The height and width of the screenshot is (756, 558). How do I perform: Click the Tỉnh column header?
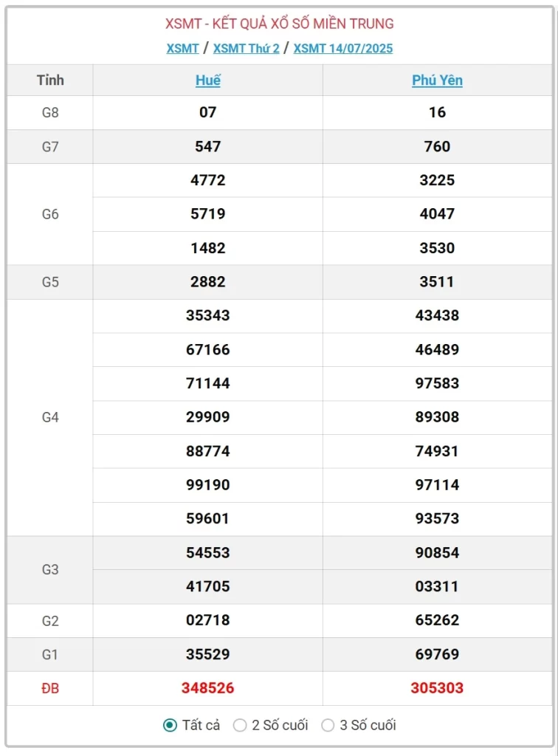[x=50, y=80]
